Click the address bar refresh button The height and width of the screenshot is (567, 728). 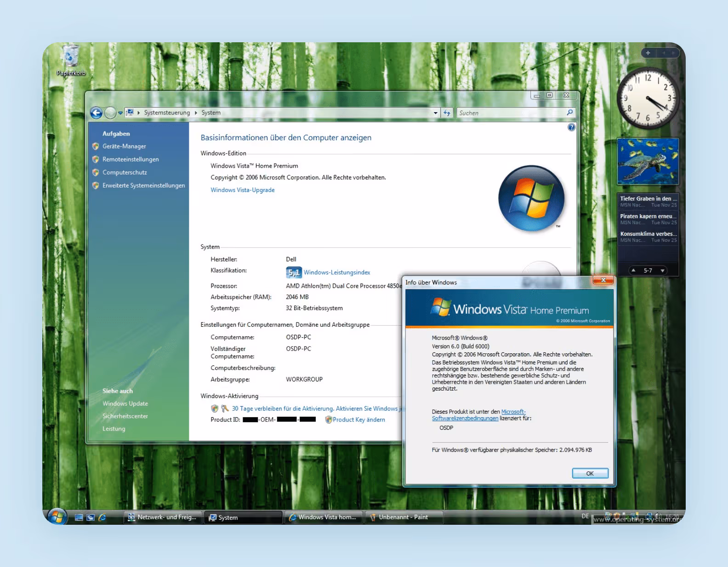coord(447,113)
